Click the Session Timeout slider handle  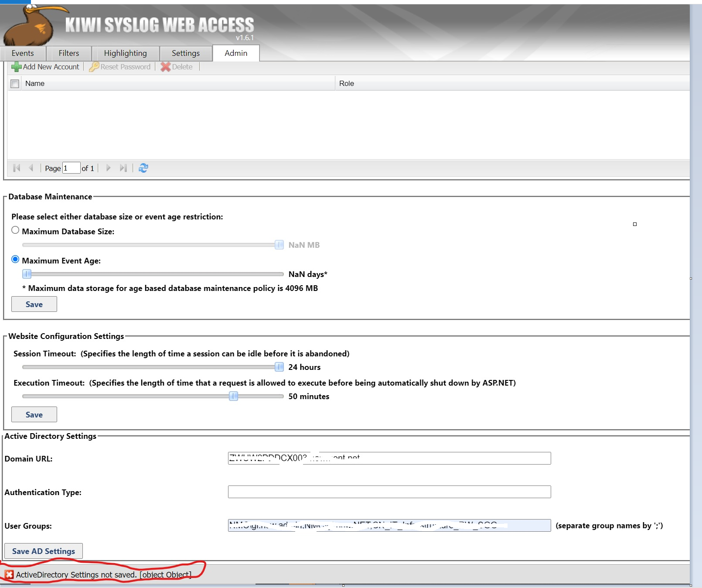(279, 367)
